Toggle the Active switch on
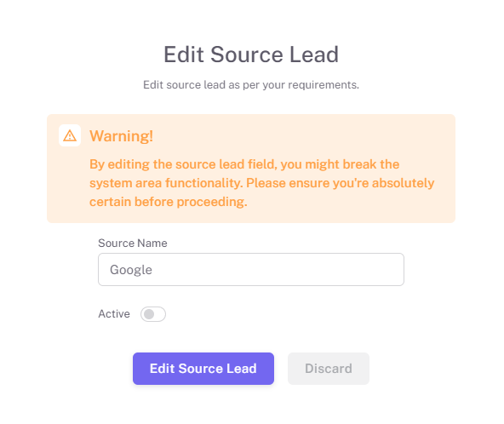Screen dimensions: 504x424 153,314
